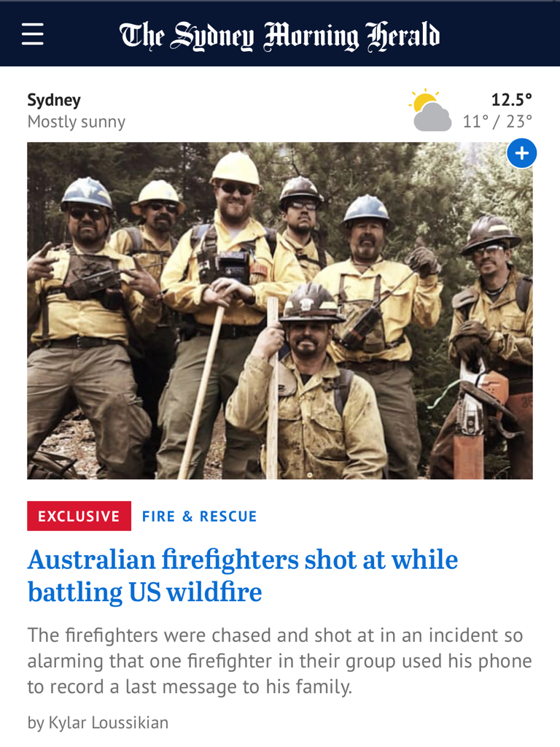Image resolution: width=560 pixels, height=747 pixels.
Task: Open the firefighters group photo
Action: coord(280,311)
